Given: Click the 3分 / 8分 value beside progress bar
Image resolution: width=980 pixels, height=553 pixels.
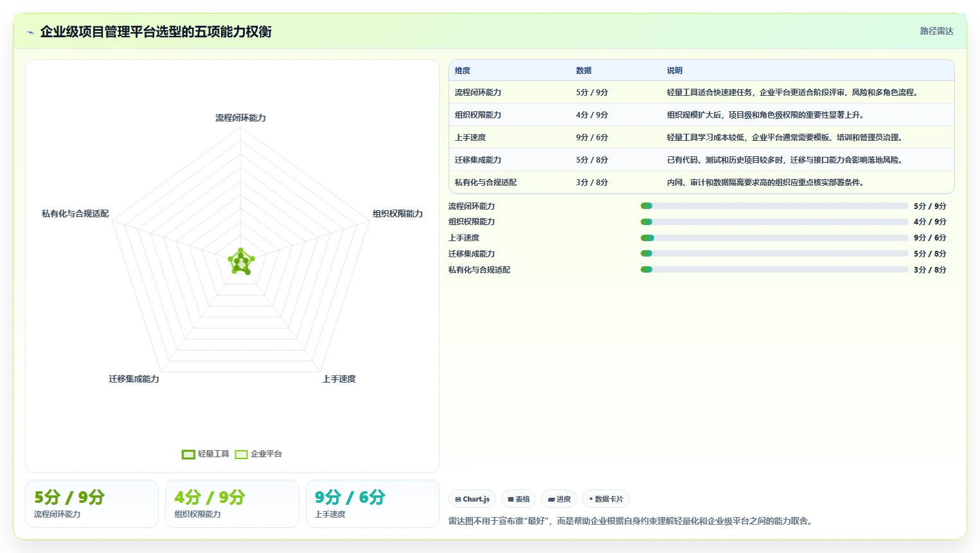Looking at the screenshot, I should (x=930, y=270).
